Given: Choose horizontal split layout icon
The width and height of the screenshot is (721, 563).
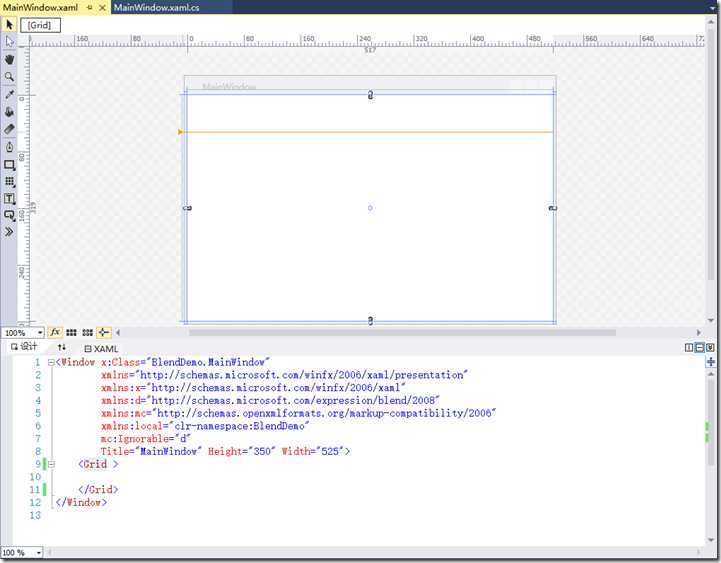Looking at the screenshot, I should 699,348.
